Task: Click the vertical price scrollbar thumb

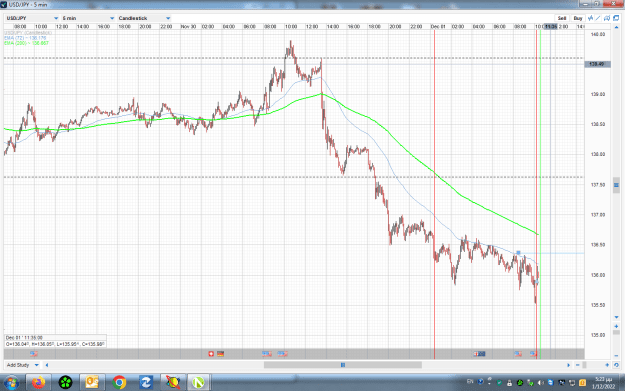Action: tap(616, 185)
